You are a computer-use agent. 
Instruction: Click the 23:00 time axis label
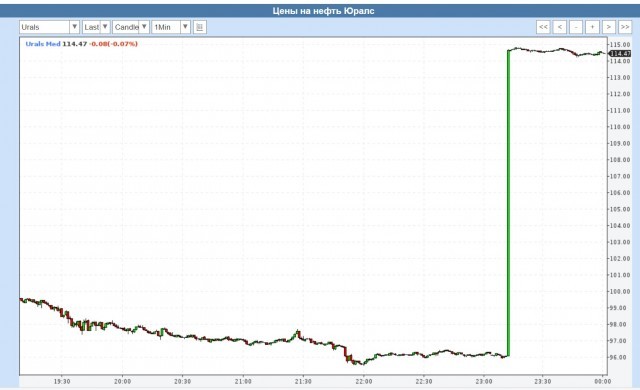click(484, 381)
